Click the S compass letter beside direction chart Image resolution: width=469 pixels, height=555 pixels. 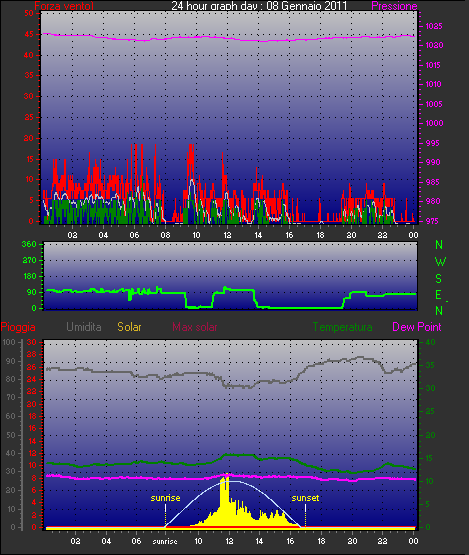pyautogui.click(x=439, y=279)
